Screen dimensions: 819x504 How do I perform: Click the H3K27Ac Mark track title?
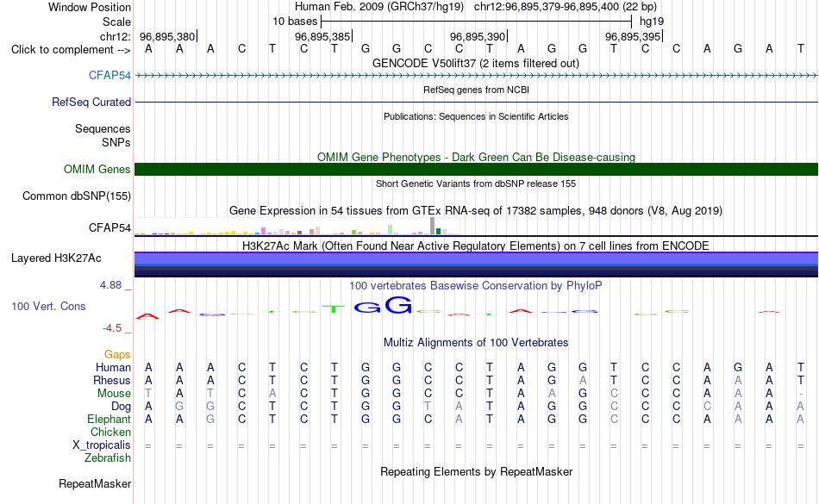click(476, 246)
